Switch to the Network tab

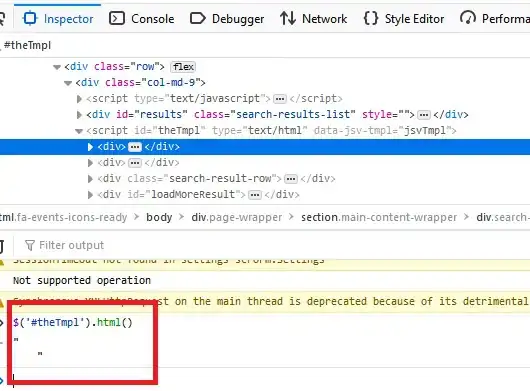pyautogui.click(x=313, y=19)
